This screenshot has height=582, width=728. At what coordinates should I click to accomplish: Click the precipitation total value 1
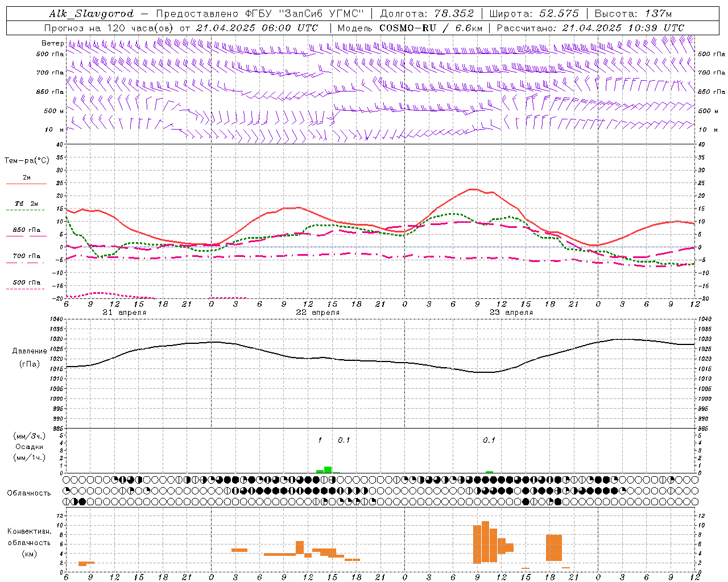pyautogui.click(x=320, y=440)
